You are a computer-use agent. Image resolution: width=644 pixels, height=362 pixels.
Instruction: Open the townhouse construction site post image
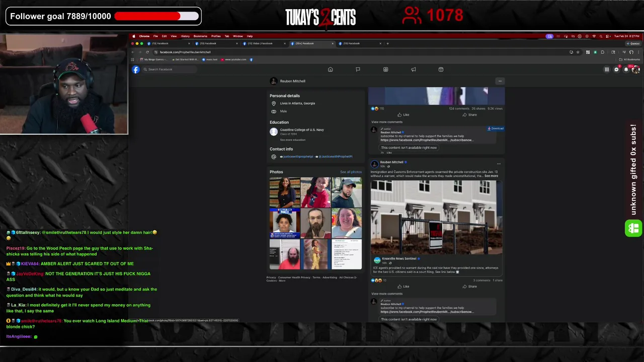(x=436, y=217)
